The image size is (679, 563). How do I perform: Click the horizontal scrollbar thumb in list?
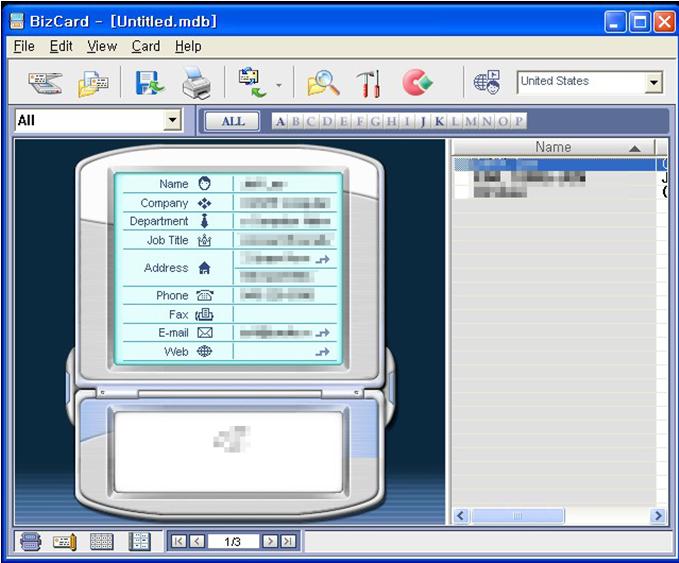pos(518,516)
